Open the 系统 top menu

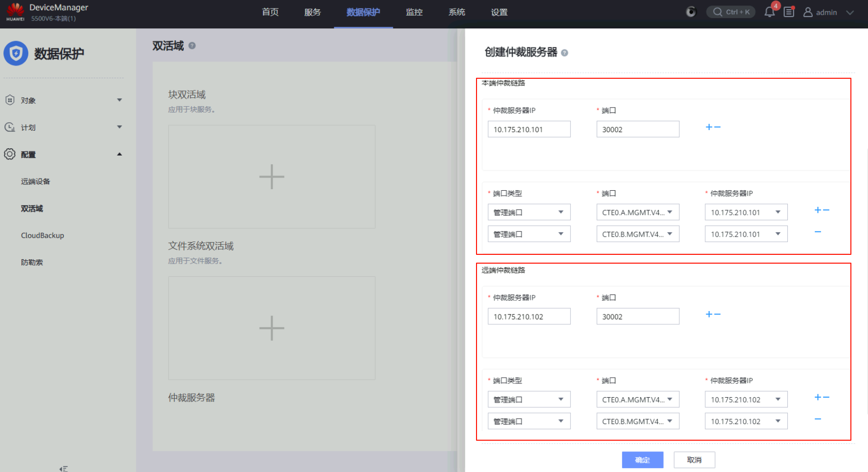click(x=456, y=12)
